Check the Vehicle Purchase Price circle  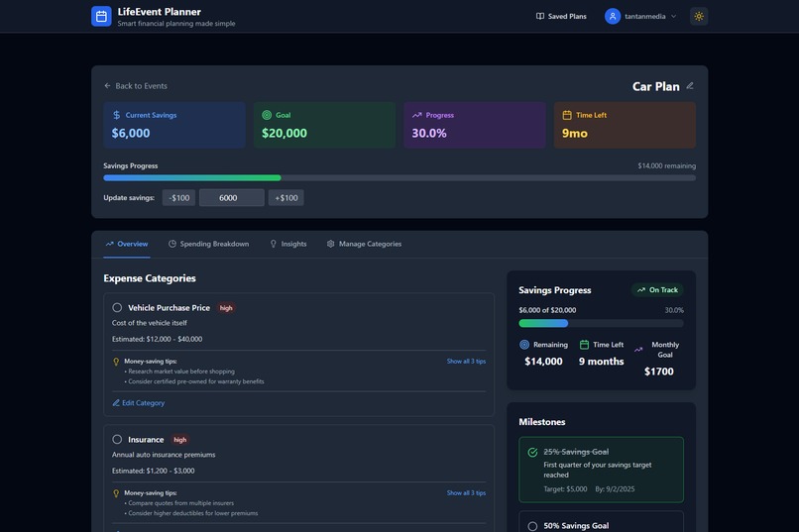(117, 307)
